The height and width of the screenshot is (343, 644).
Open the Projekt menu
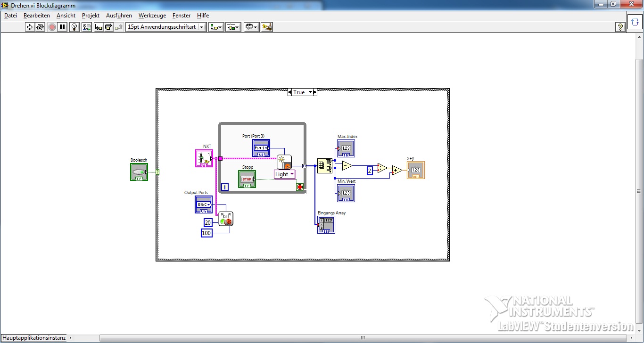pos(91,16)
